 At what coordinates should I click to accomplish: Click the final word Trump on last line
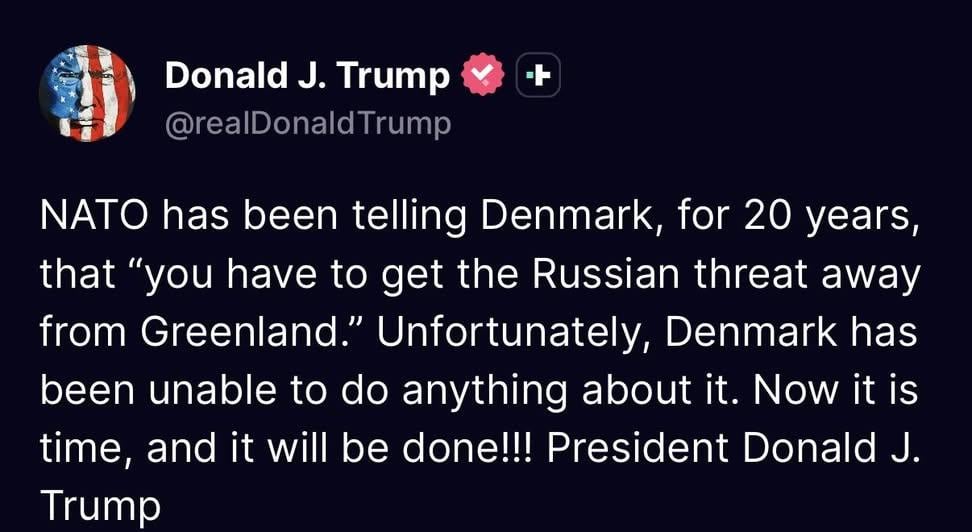[100, 507]
